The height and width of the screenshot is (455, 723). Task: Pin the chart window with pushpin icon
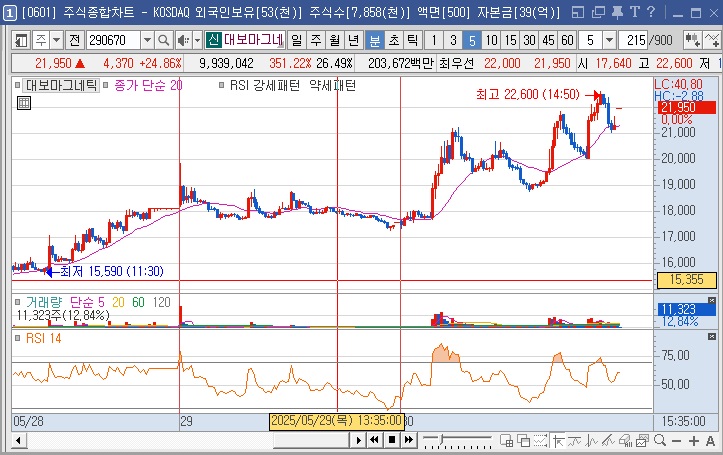(617, 12)
